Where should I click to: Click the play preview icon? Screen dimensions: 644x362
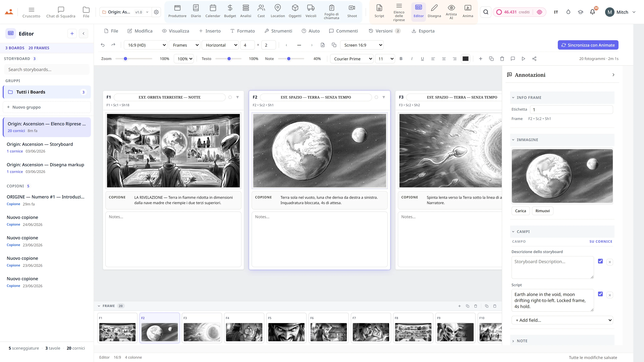click(x=523, y=59)
